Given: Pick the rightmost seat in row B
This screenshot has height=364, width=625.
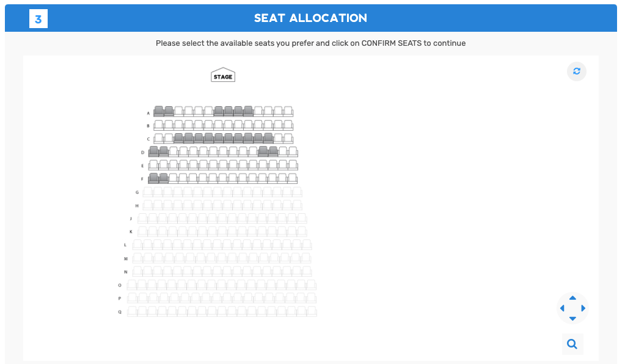Looking at the screenshot, I should pyautogui.click(x=288, y=125).
